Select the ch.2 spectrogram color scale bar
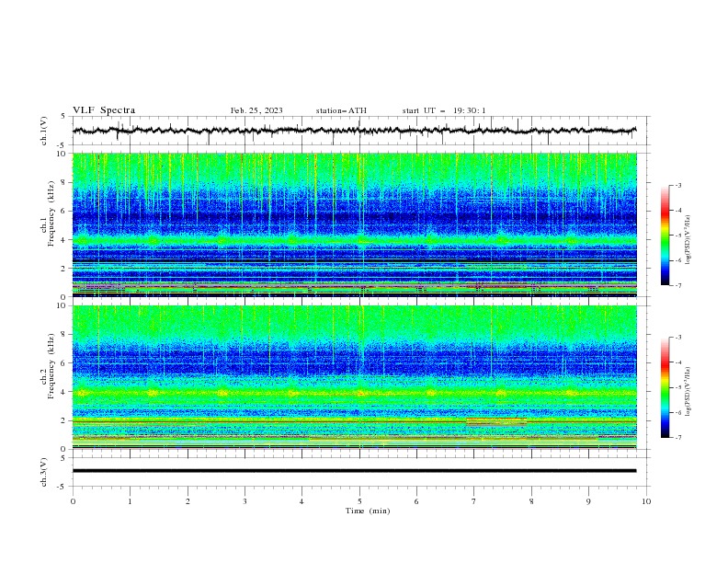This screenshot has height=563, width=728. [665, 387]
